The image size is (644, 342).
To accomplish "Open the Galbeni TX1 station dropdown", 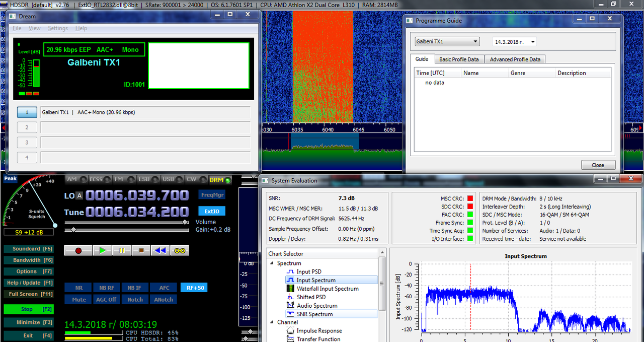I will click(x=447, y=42).
